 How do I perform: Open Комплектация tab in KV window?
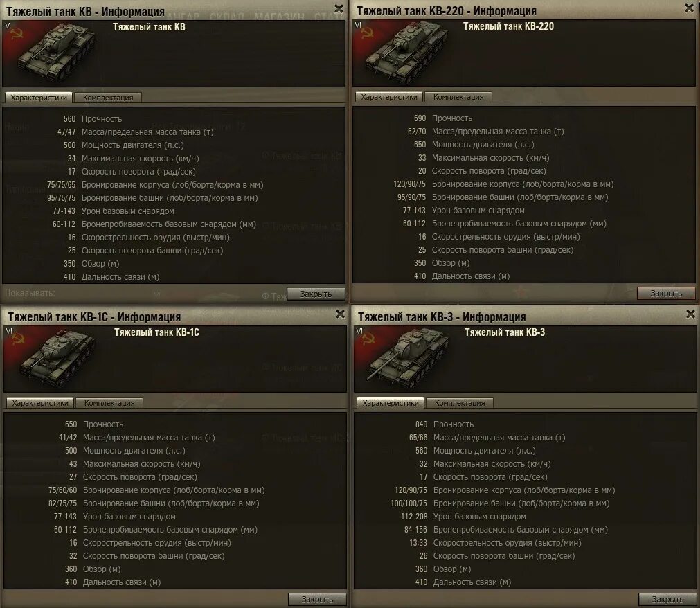[108, 98]
